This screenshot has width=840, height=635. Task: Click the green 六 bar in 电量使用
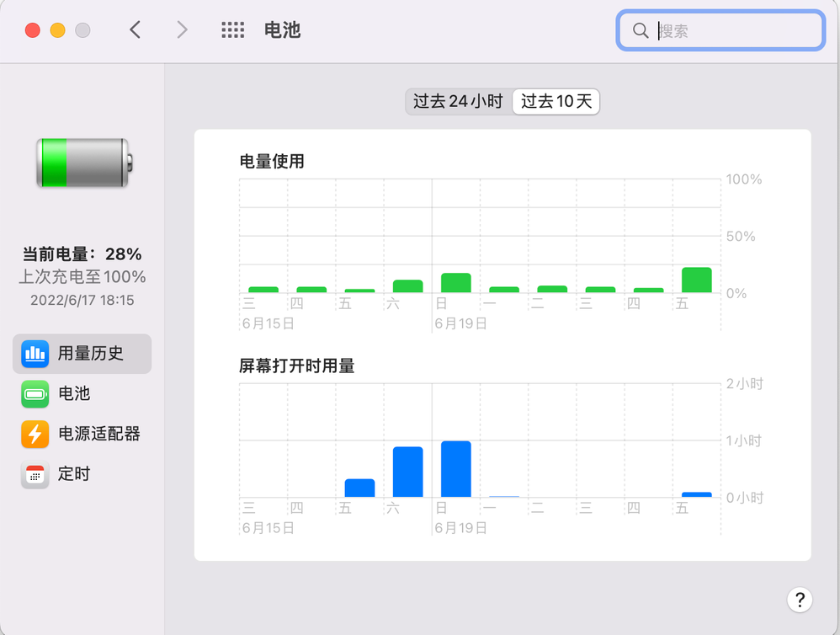(407, 286)
